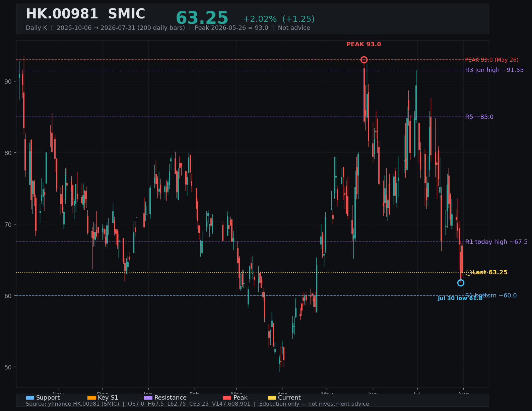Click the 'R3 Jun high ~91.55' resistance label

click(x=494, y=70)
